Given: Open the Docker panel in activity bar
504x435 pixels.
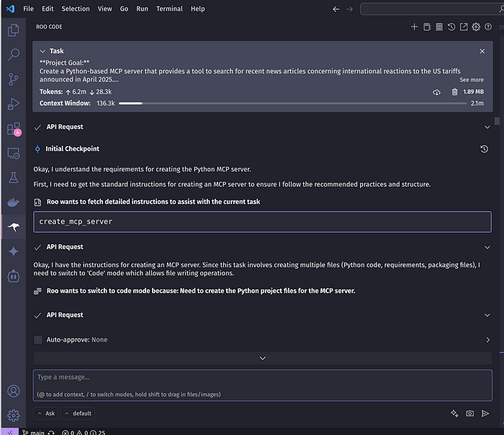Looking at the screenshot, I should point(14,202).
